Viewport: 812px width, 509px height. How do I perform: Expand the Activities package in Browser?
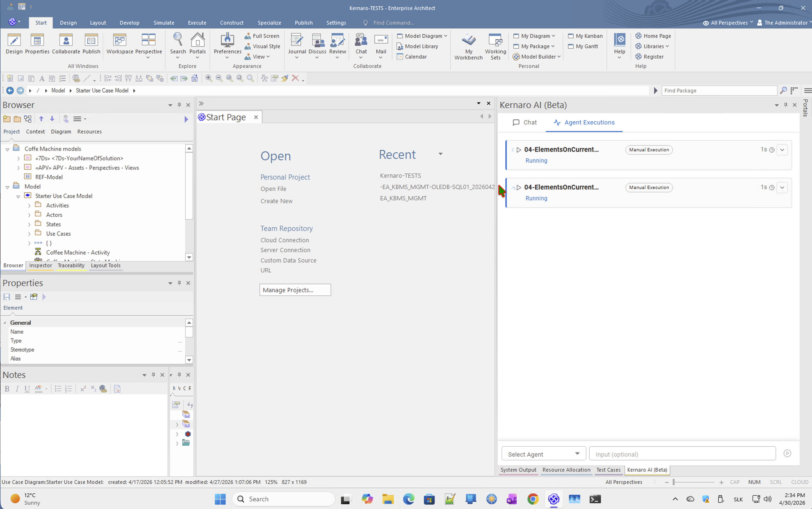[x=29, y=206]
